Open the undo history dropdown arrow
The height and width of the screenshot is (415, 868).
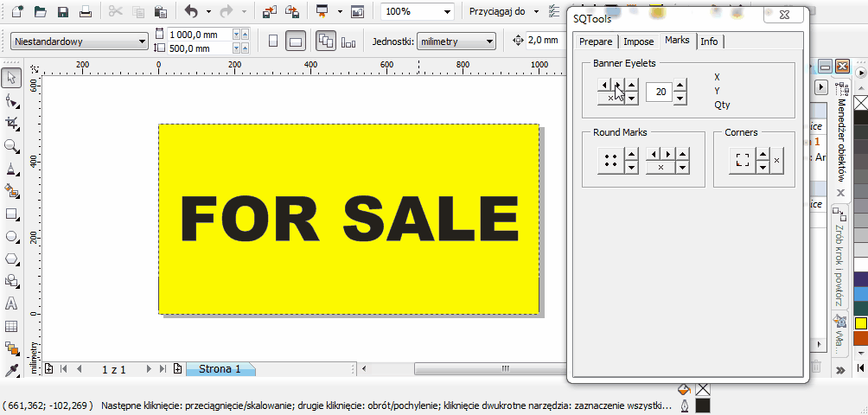(x=208, y=11)
